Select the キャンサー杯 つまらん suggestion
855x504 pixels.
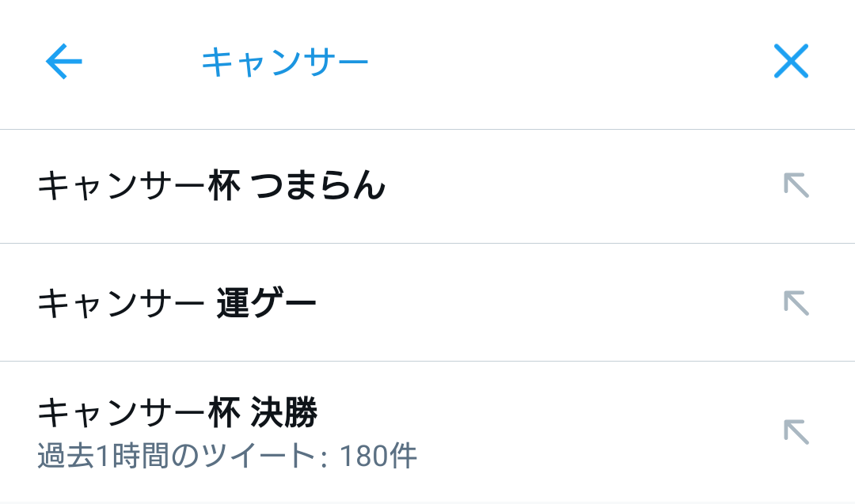coord(427,187)
